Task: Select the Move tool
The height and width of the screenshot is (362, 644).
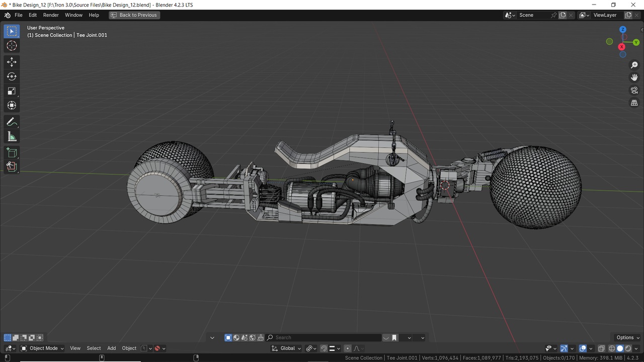Action: 12,62
